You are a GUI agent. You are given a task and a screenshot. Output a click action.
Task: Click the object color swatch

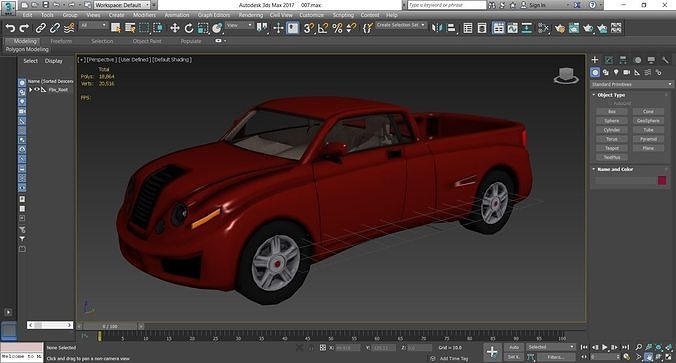point(662,180)
